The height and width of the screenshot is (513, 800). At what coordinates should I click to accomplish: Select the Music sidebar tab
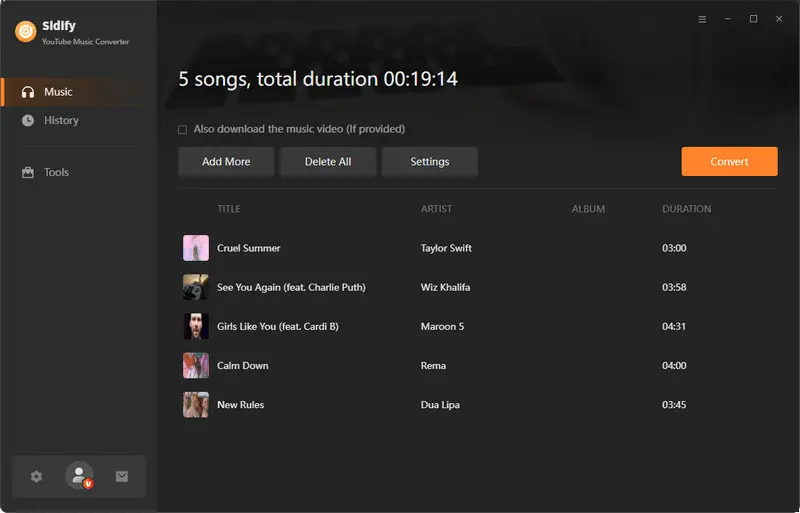78,92
